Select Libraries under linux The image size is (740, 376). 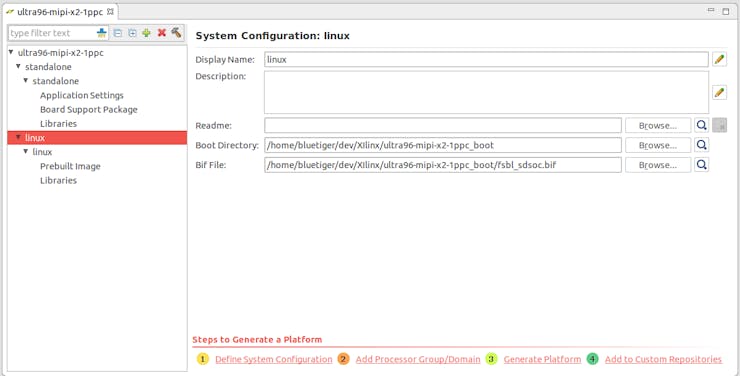[59, 180]
